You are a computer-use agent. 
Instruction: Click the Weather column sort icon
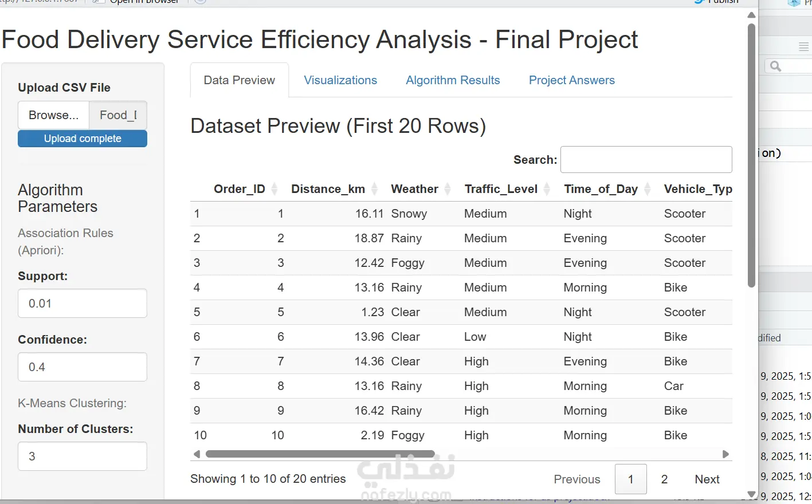click(448, 189)
